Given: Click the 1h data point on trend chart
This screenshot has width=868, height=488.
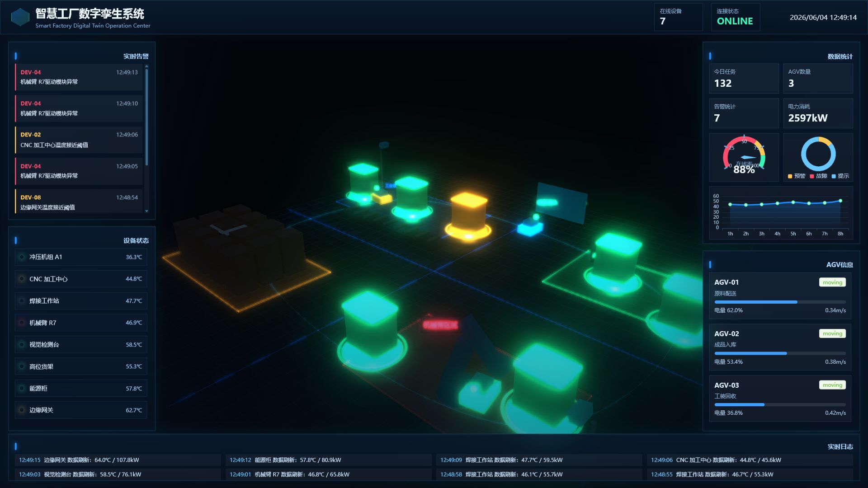Looking at the screenshot, I should 730,204.
